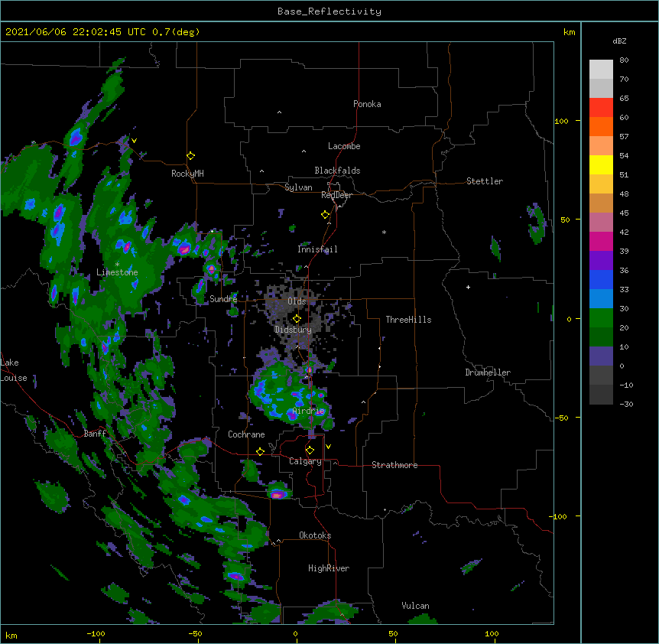The height and width of the screenshot is (644, 659).
Task: Click the light blue 30-33 dBZ legend swatch
Action: tap(601, 299)
